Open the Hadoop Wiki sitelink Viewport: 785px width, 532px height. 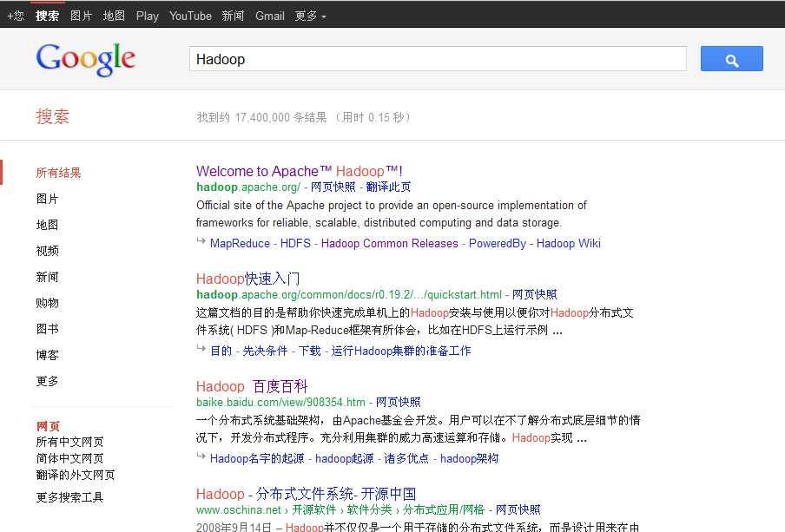(568, 243)
